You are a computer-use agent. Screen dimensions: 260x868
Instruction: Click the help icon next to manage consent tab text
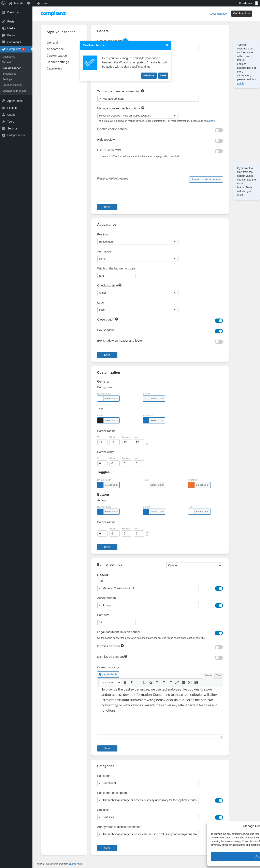[143, 91]
